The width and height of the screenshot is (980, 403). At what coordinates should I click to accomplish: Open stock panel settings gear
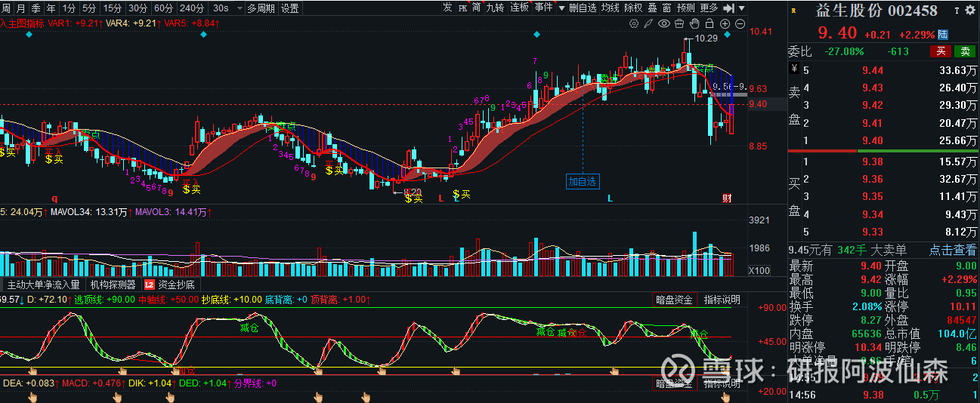[970, 11]
